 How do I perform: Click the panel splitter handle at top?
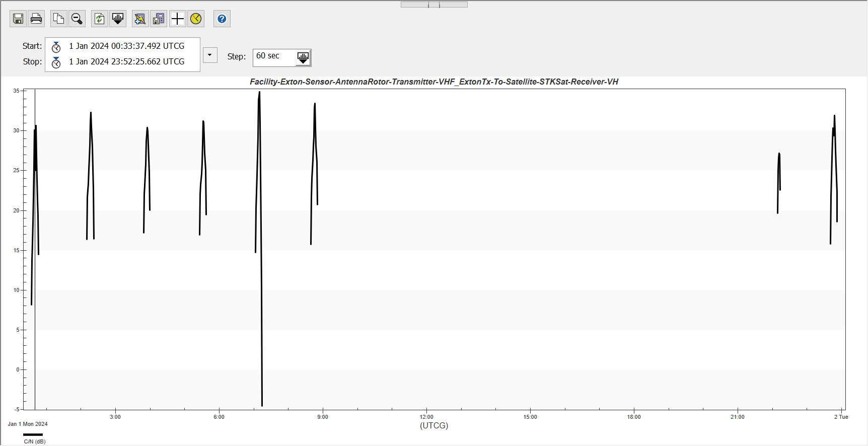(x=434, y=5)
